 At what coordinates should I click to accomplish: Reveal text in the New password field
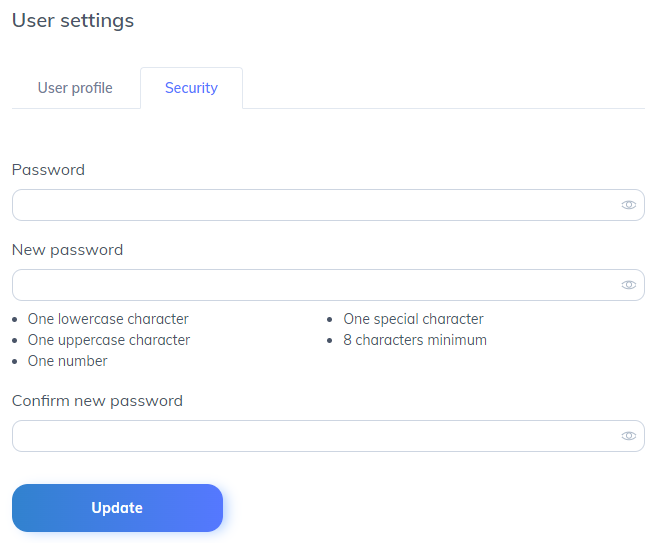point(628,285)
